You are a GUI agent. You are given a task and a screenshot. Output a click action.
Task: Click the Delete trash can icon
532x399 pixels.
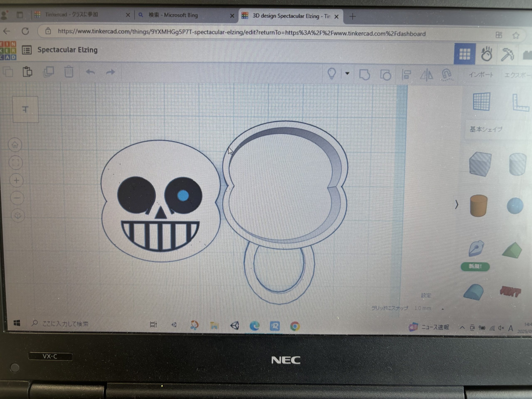pos(69,72)
